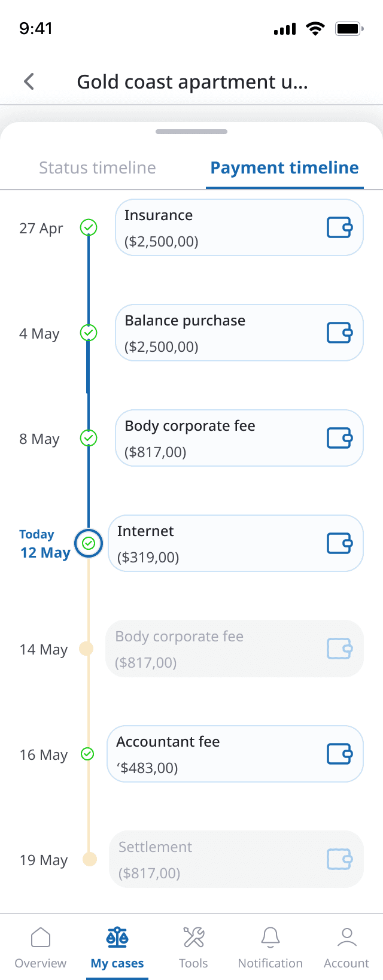Tap the greyed wallet icon on Settlement
The width and height of the screenshot is (383, 980).
coord(339,859)
